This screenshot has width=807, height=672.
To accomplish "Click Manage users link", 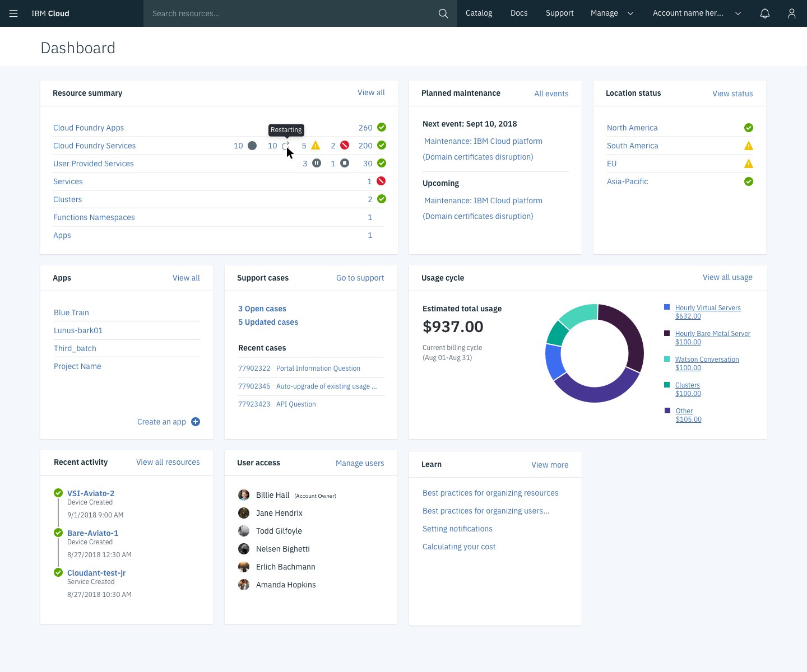I will [360, 463].
